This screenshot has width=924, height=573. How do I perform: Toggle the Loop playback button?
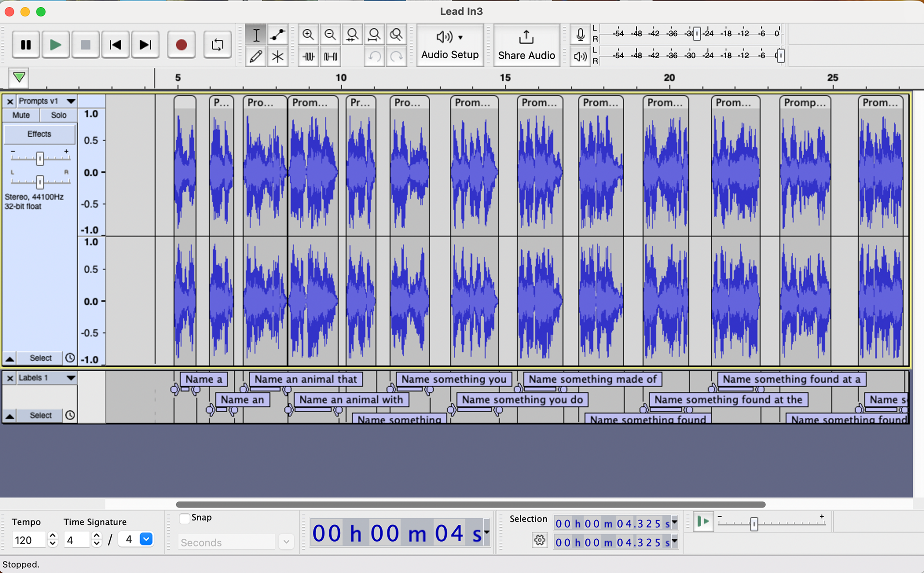pos(217,45)
